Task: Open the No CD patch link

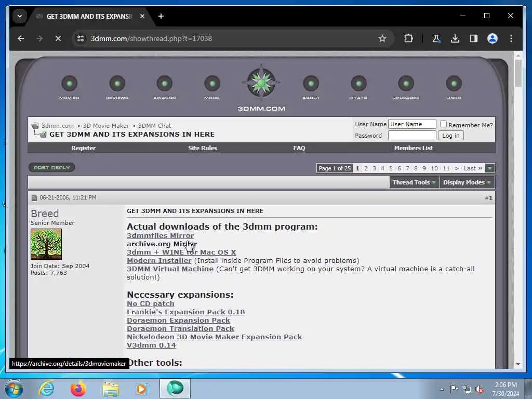Action: (150, 303)
